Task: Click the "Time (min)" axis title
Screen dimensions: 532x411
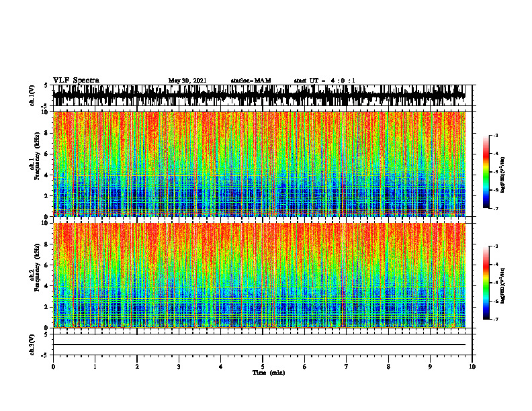Action: (269, 373)
